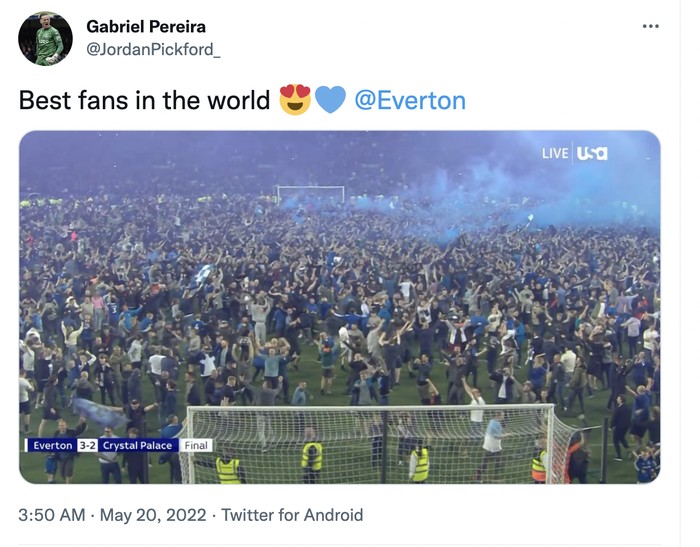Follow the @Everton mention link
The height and width of the screenshot is (547, 700).
[x=410, y=101]
